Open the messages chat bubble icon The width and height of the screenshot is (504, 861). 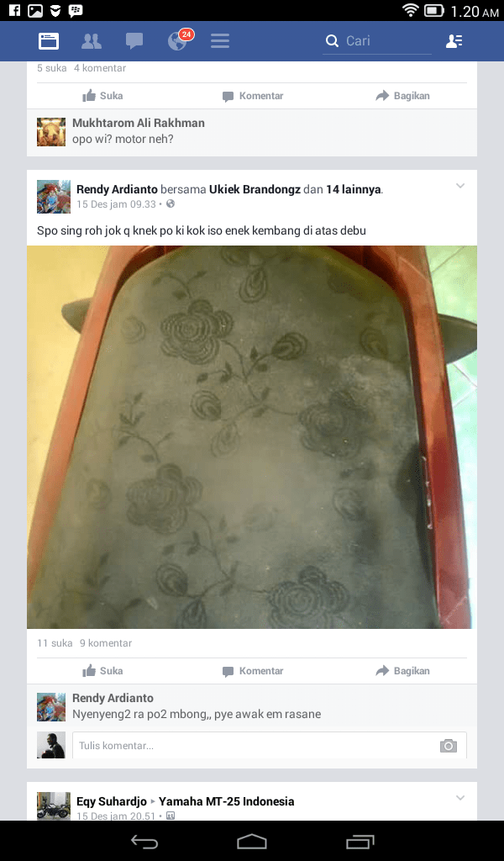(x=134, y=41)
